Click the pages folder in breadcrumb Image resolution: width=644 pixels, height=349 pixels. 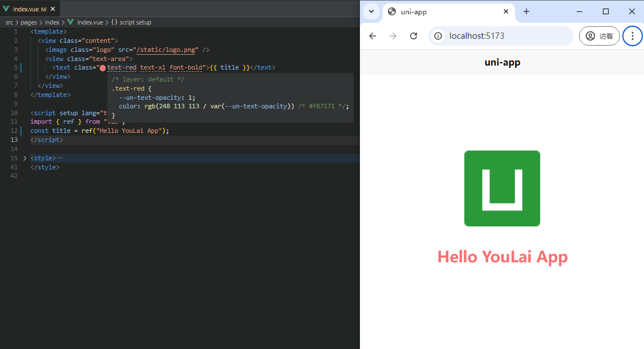(x=29, y=22)
